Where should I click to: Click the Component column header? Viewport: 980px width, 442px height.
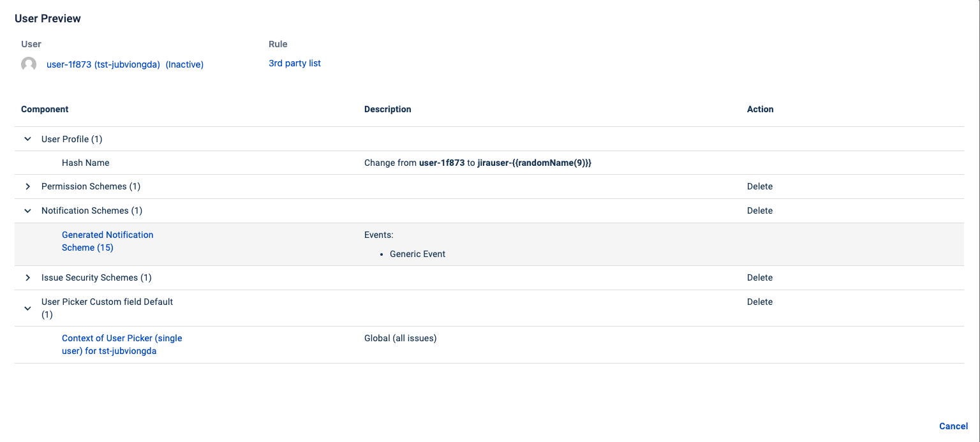[45, 109]
